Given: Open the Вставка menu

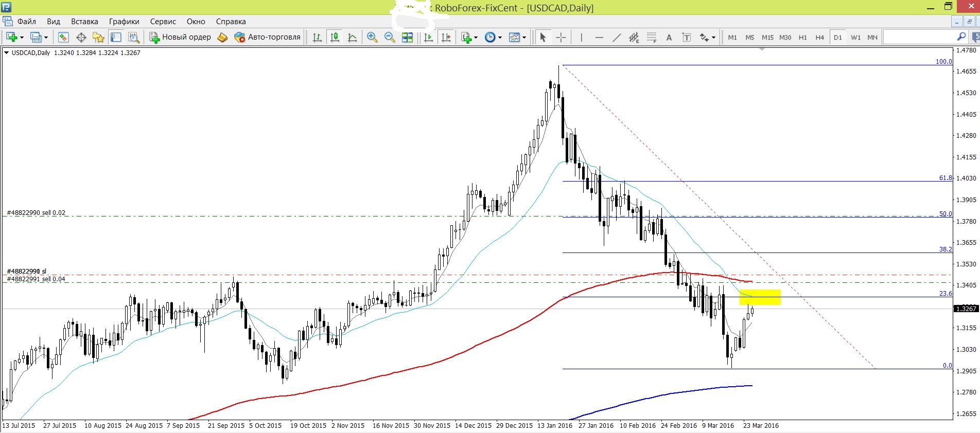Looking at the screenshot, I should [x=84, y=22].
